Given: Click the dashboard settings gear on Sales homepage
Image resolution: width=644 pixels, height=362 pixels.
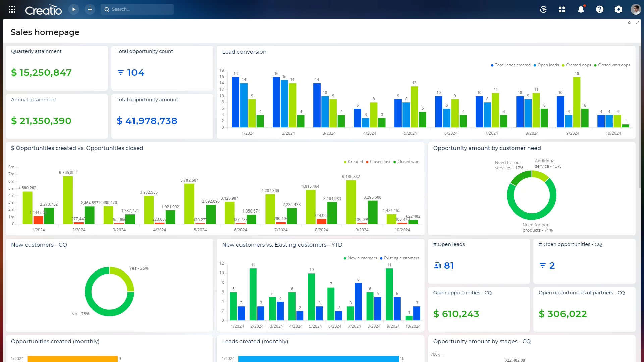Looking at the screenshot, I should [x=629, y=22].
